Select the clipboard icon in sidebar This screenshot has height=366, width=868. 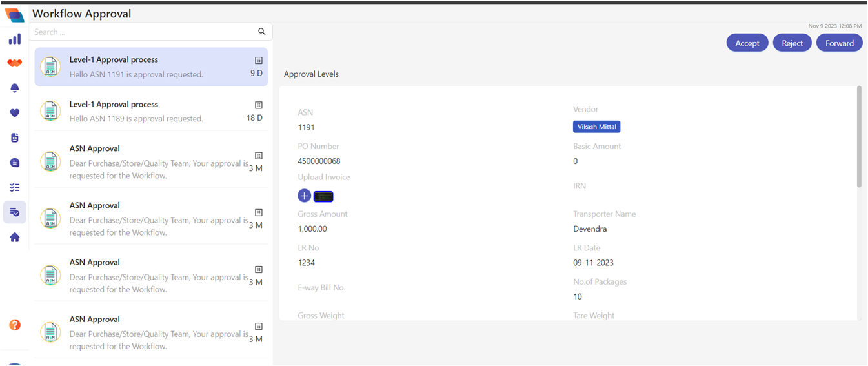14,137
